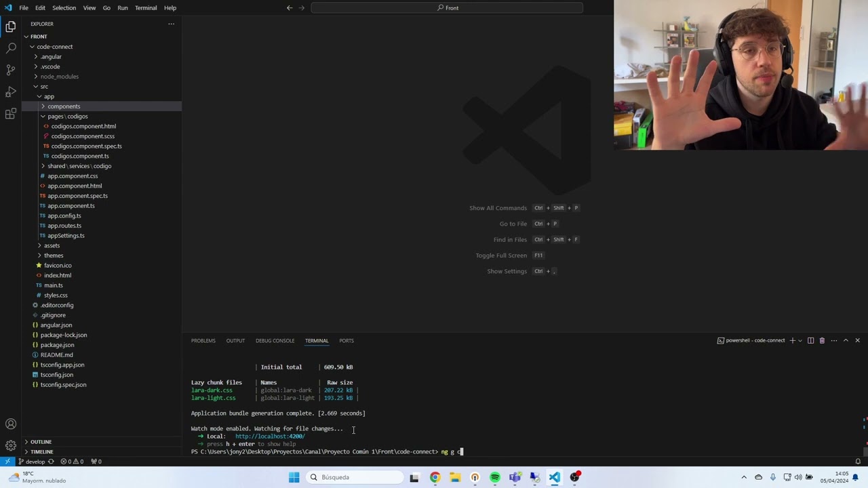
Task: Open angular.json file
Action: click(56, 325)
